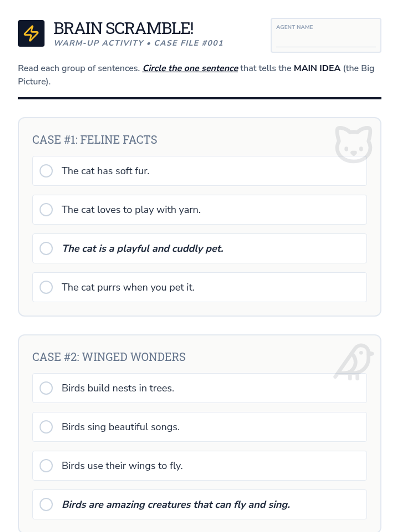This screenshot has width=399, height=532.
Task: Select "The cat purrs when you pet it."
Action: 46,287
